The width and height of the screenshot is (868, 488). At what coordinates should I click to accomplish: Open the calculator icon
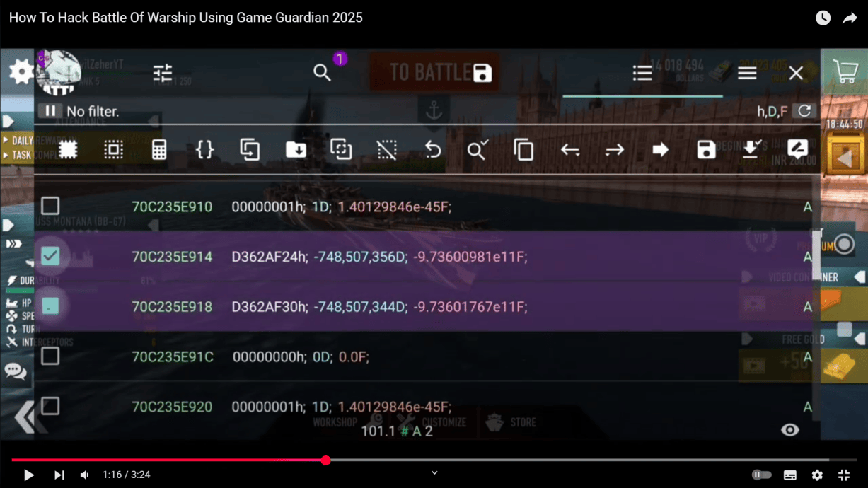pyautogui.click(x=159, y=150)
